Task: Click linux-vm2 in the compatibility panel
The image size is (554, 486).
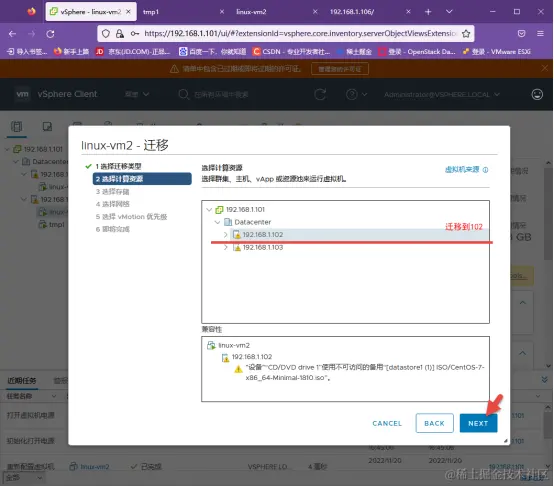Action: 234,345
